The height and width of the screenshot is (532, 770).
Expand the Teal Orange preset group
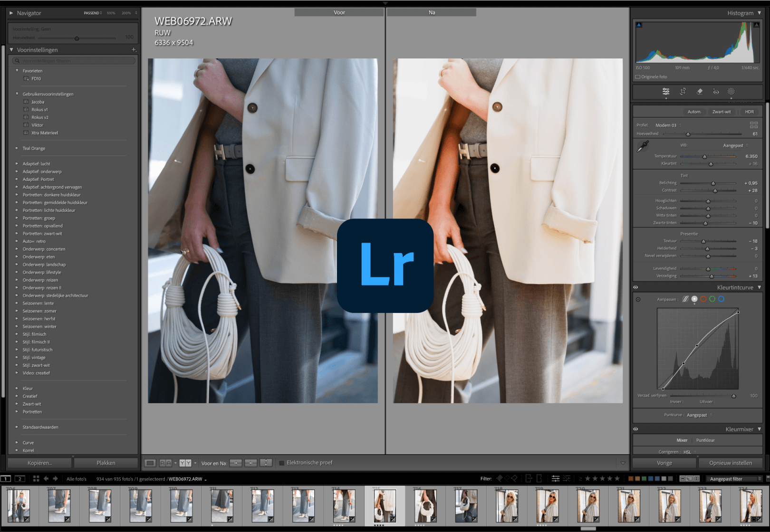coord(17,148)
